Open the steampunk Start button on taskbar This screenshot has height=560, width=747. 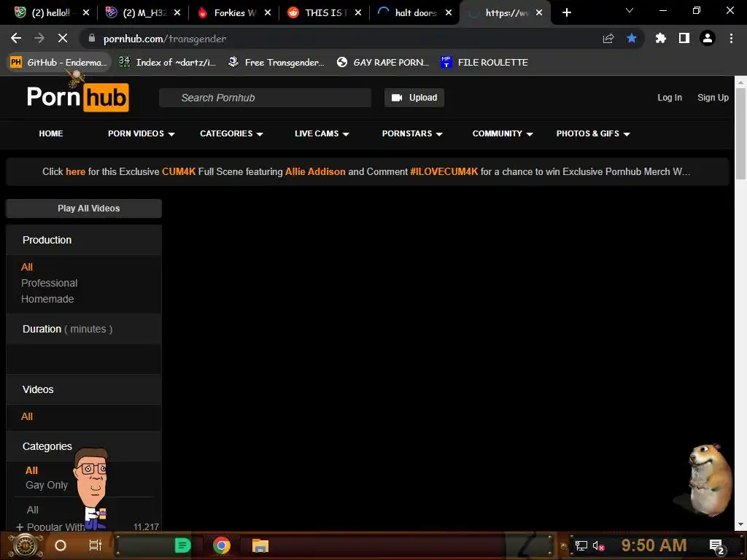coord(25,545)
